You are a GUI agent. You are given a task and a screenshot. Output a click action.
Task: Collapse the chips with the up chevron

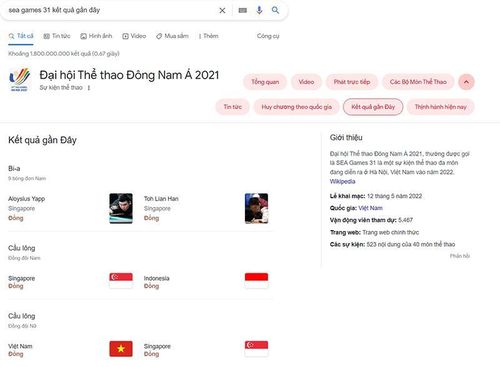click(x=466, y=82)
